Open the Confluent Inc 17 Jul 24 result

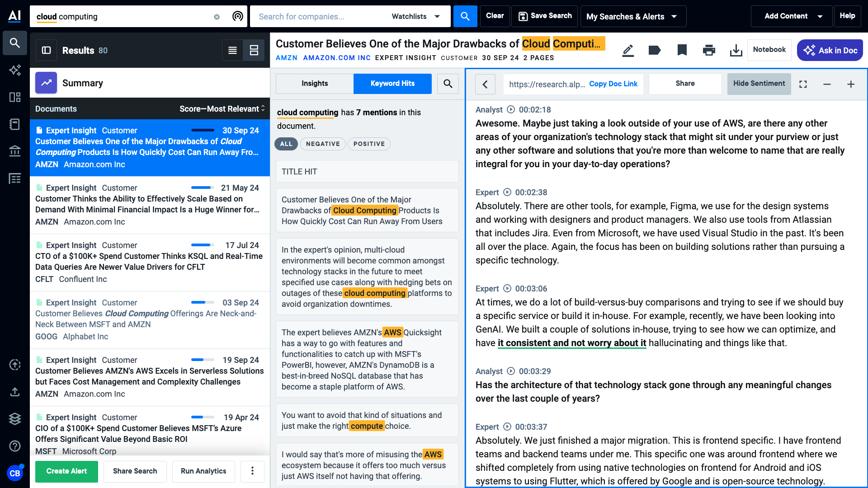coord(150,262)
